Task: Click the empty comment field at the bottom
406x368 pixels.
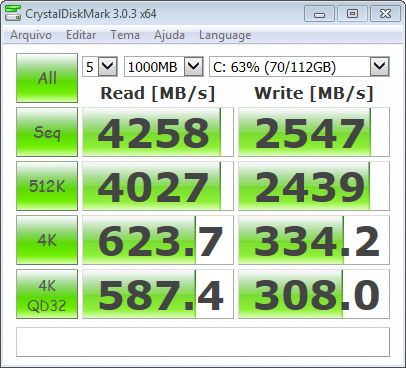Action: (x=203, y=342)
